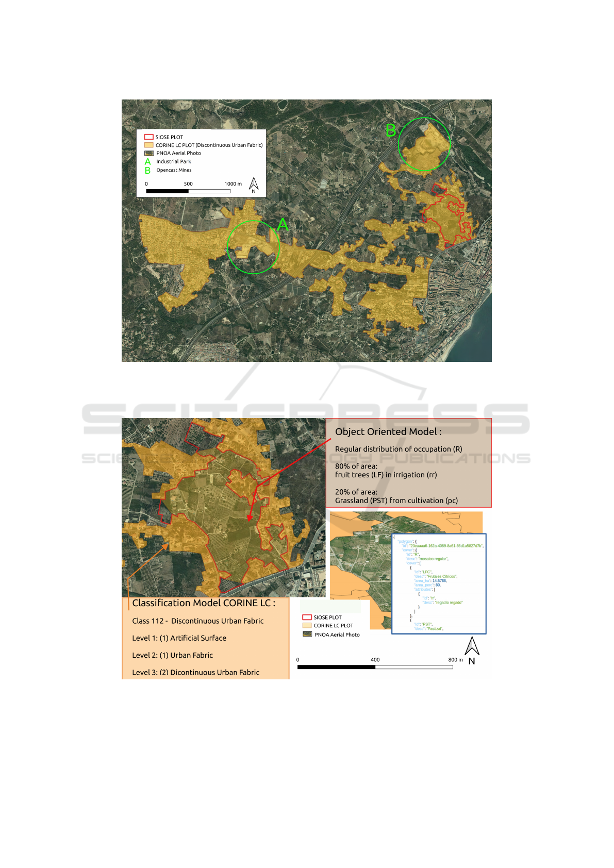Click the CORINE LC PLOT swatch in the bottom legend
The height and width of the screenshot is (868, 614).
pyautogui.click(x=307, y=626)
